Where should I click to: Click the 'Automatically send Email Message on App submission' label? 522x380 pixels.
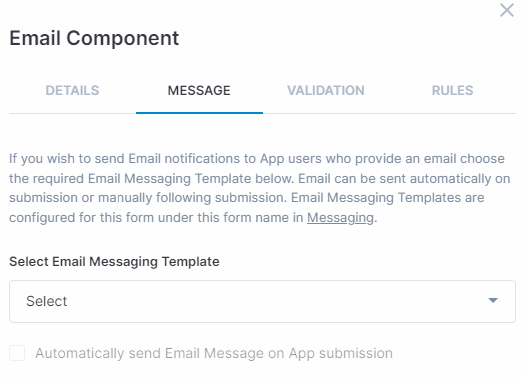click(214, 353)
